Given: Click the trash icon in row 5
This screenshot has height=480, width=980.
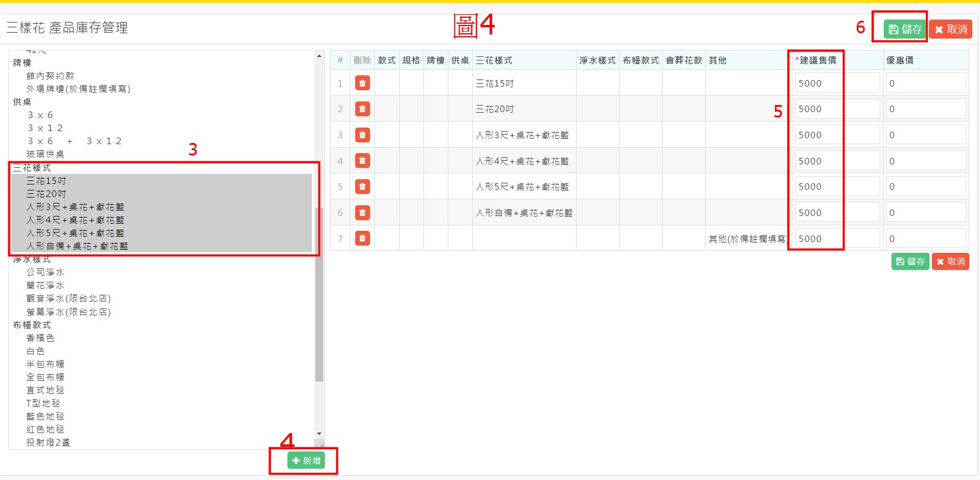Looking at the screenshot, I should [x=362, y=186].
